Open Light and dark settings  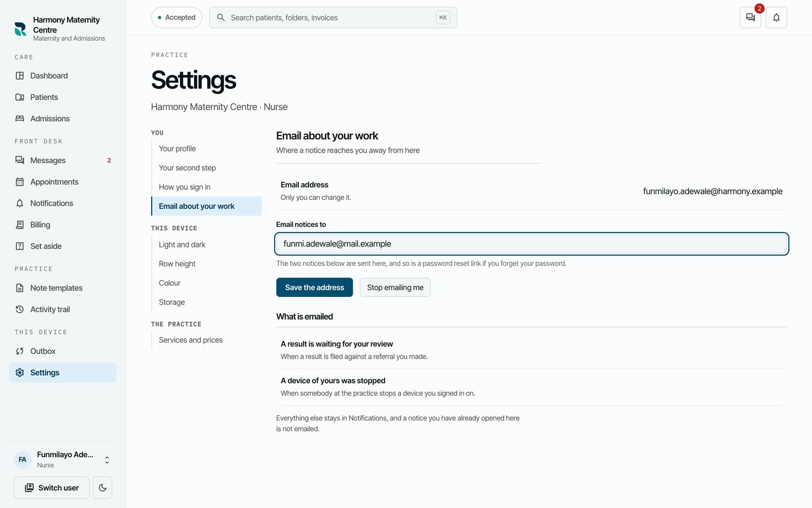click(x=206, y=244)
